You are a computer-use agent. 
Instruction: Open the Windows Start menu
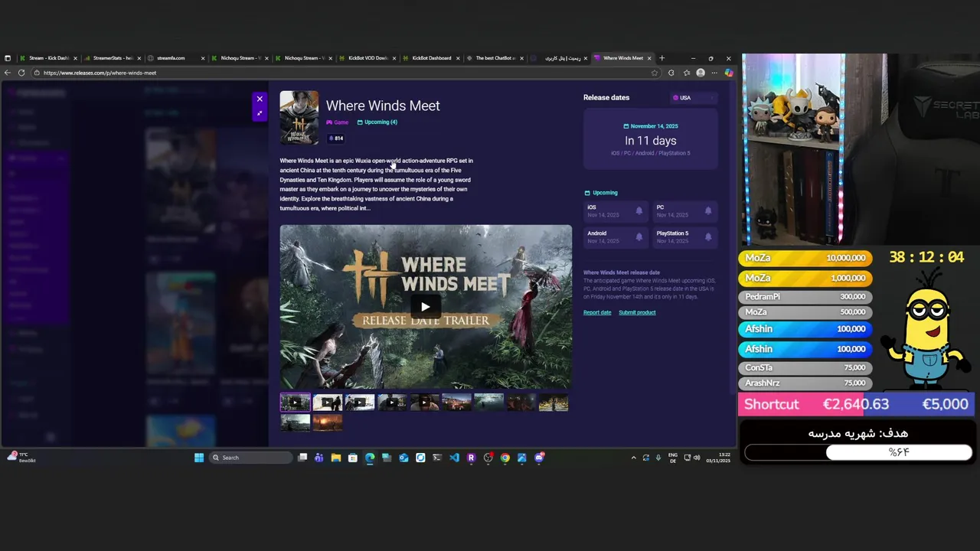(x=199, y=458)
